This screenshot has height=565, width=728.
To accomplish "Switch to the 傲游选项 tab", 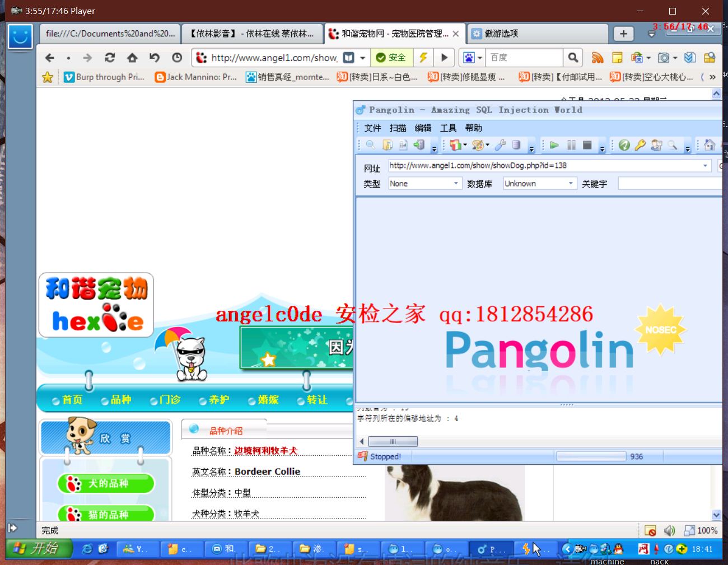I will click(536, 34).
